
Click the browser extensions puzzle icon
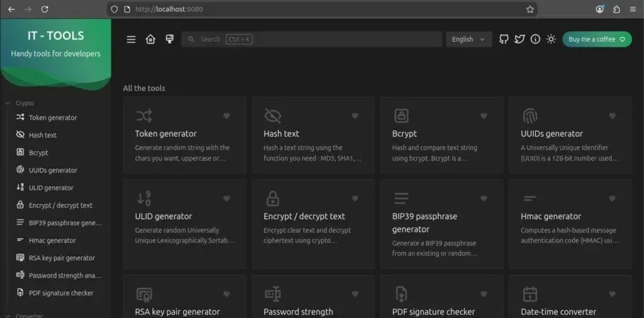(616, 9)
